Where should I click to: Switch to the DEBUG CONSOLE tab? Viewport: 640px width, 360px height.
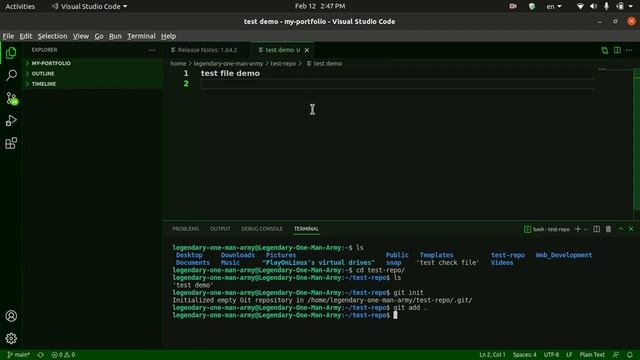pos(262,229)
